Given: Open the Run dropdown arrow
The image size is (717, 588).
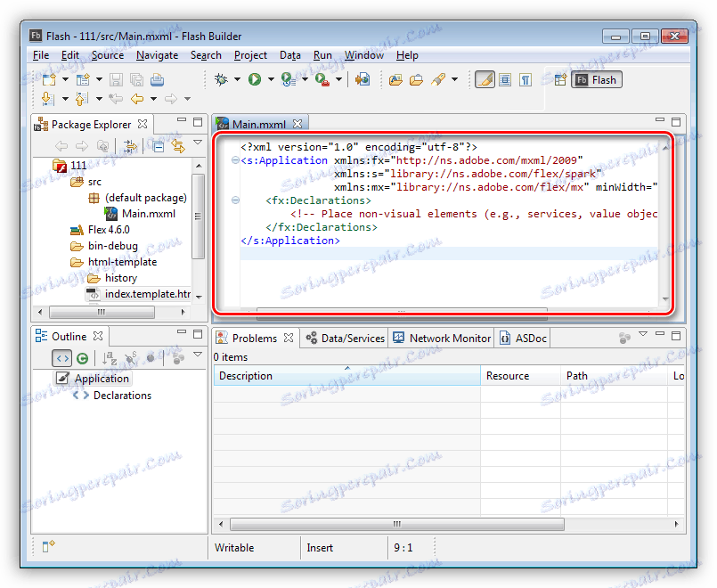Looking at the screenshot, I should [271, 79].
